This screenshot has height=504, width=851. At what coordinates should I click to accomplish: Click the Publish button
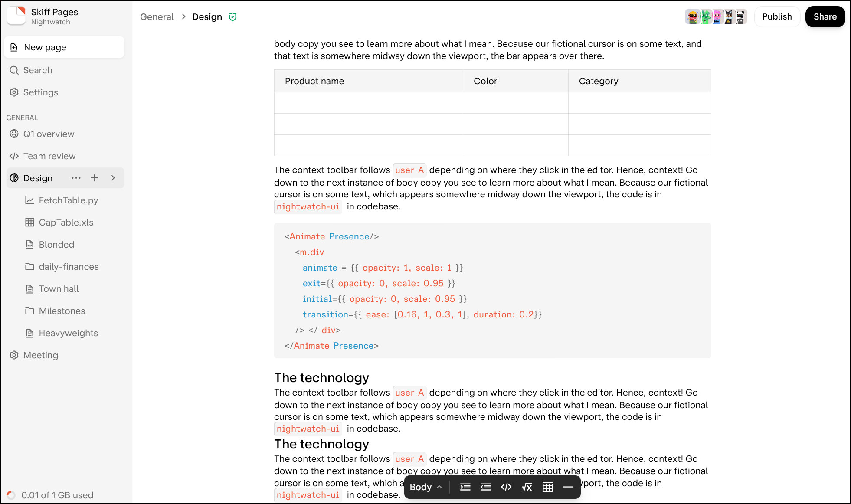(x=777, y=16)
